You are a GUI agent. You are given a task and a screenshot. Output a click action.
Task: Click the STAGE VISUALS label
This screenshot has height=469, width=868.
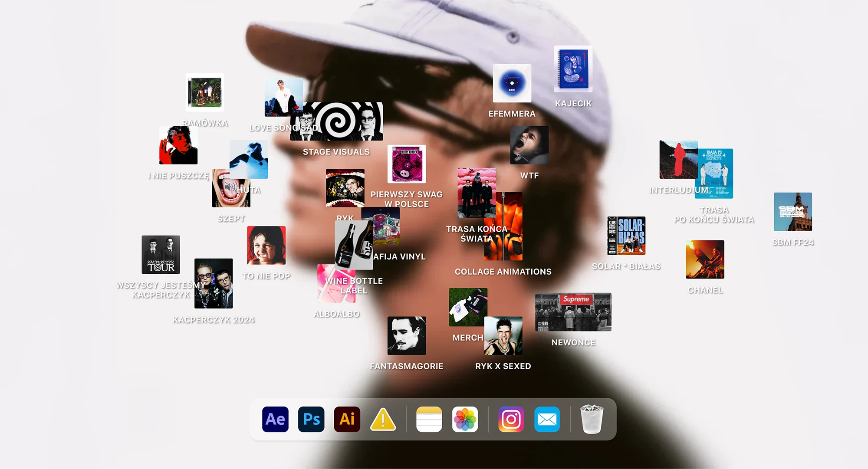(336, 152)
